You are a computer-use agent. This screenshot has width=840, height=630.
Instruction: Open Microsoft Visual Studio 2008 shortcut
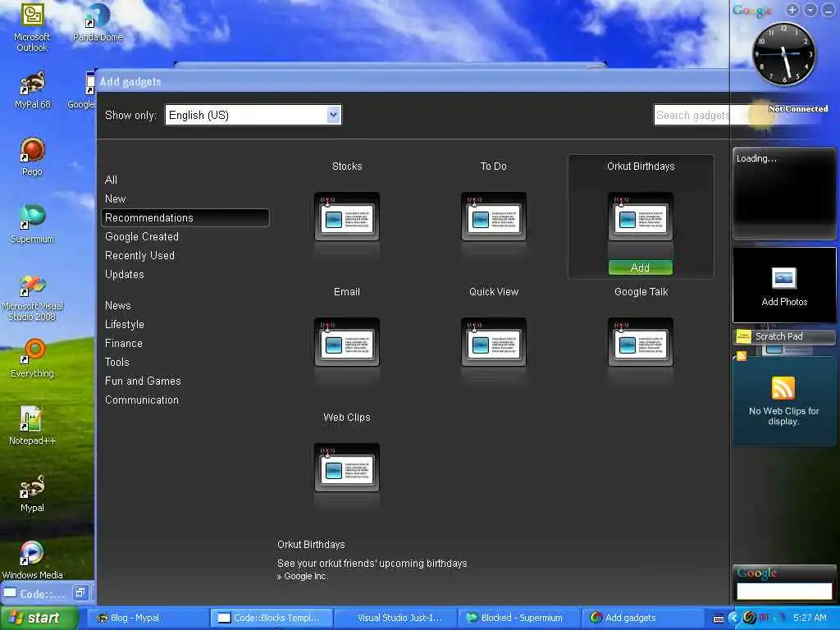pos(32,298)
